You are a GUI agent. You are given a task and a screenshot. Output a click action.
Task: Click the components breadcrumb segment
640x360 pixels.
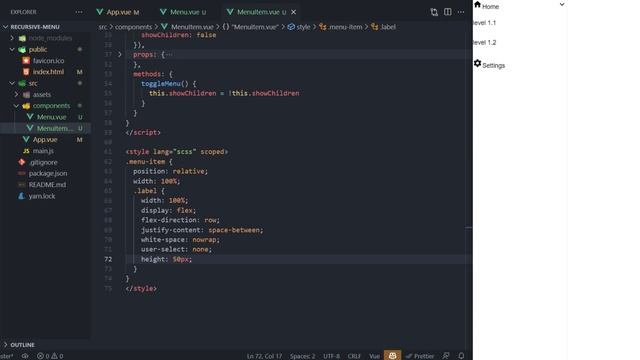pos(133,27)
